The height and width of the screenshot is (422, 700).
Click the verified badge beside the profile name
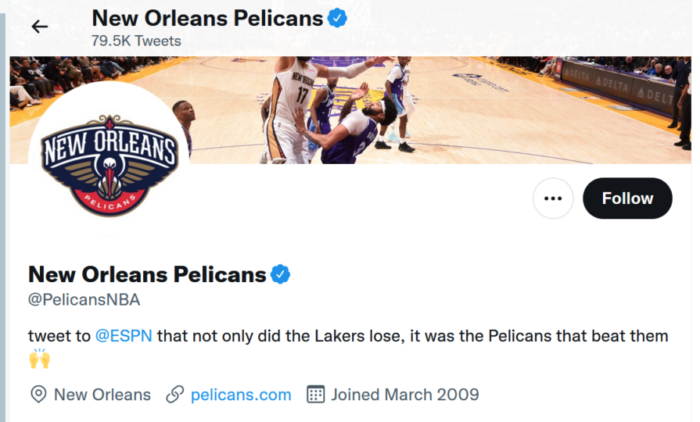(281, 274)
